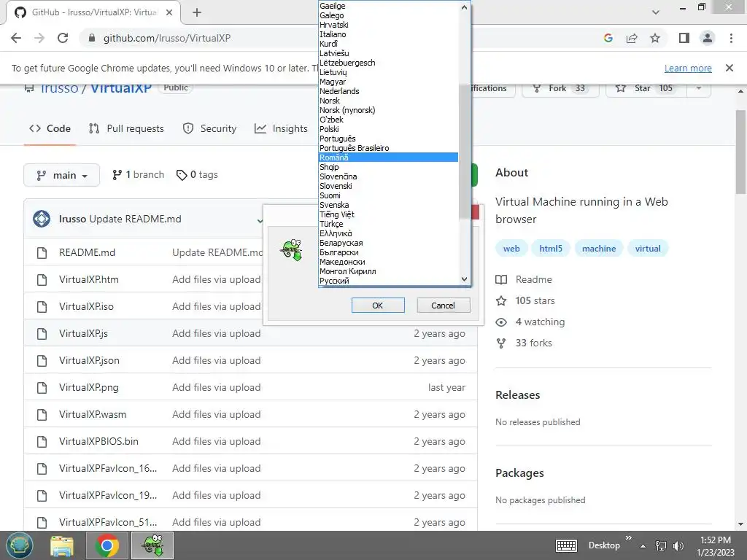Open the VirtualXP.json file
The width and height of the screenshot is (747, 560).
coord(89,360)
